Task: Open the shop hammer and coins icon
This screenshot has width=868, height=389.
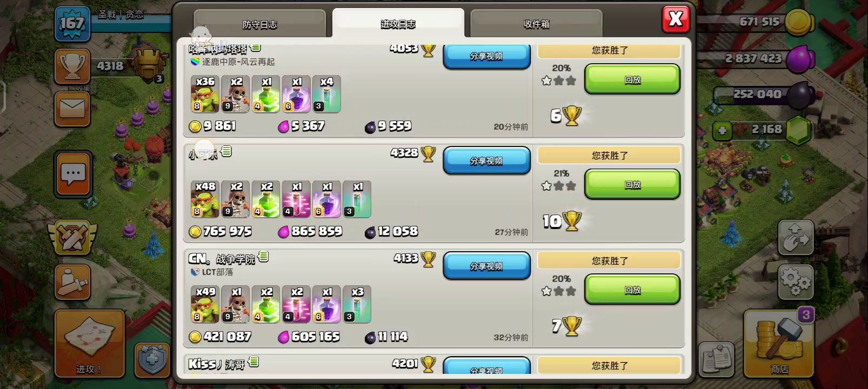Action: pos(779,343)
